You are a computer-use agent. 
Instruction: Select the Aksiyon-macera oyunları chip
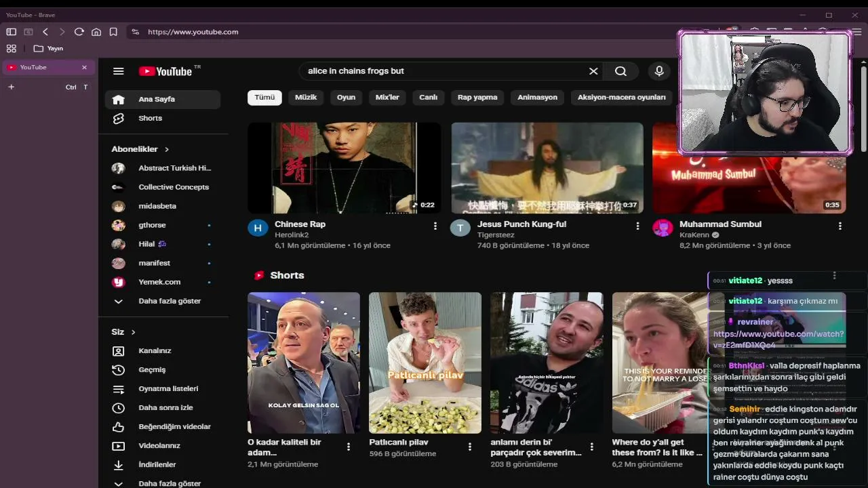point(621,98)
